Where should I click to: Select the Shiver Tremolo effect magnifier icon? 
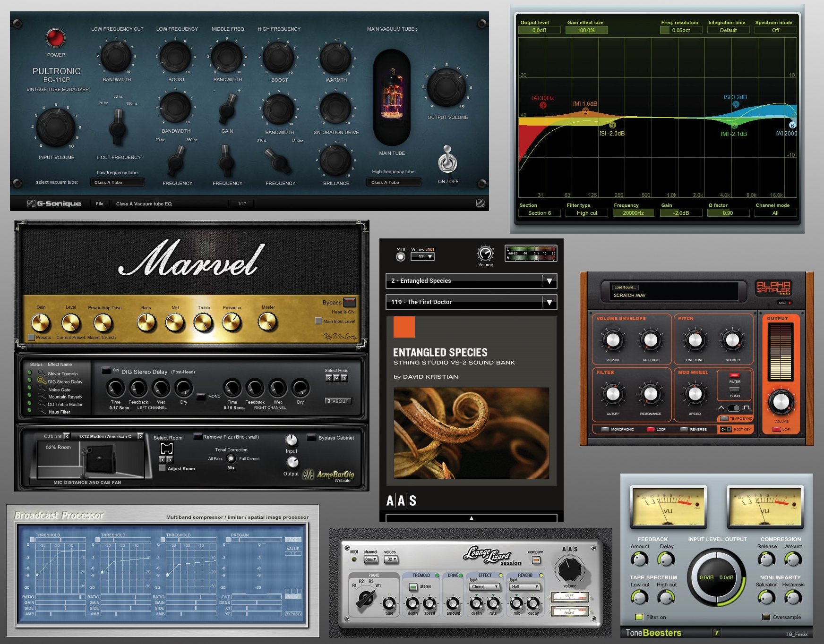[x=41, y=373]
